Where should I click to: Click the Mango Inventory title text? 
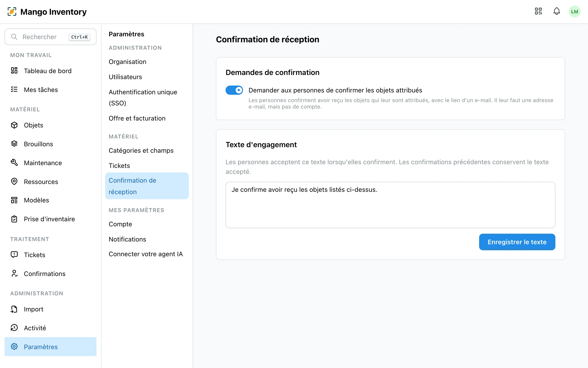point(54,12)
